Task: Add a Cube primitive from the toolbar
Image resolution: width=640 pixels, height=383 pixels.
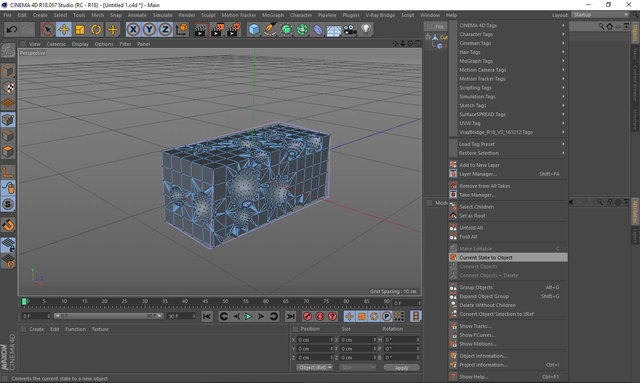Action: [254, 29]
